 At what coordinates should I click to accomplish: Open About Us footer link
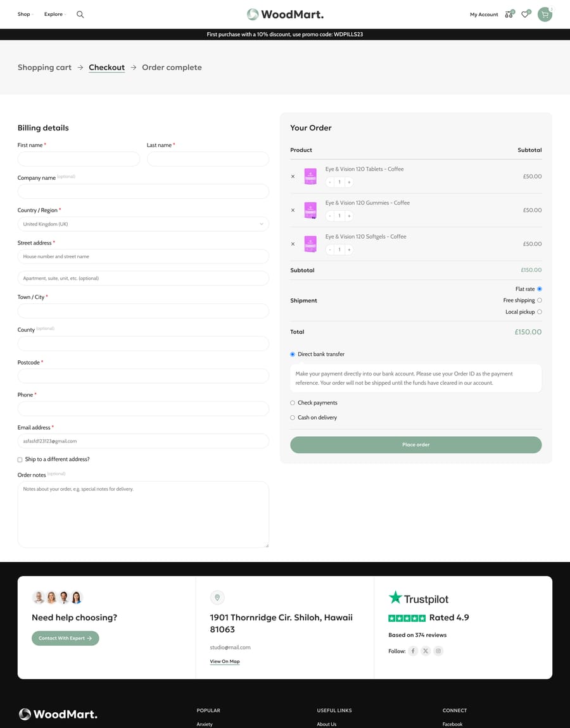pyautogui.click(x=327, y=724)
